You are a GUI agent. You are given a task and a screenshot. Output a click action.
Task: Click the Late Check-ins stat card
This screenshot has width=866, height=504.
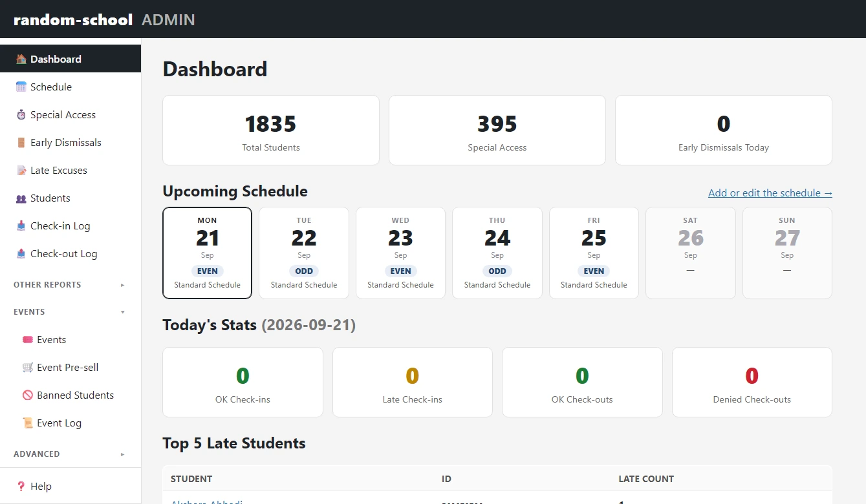pos(413,383)
